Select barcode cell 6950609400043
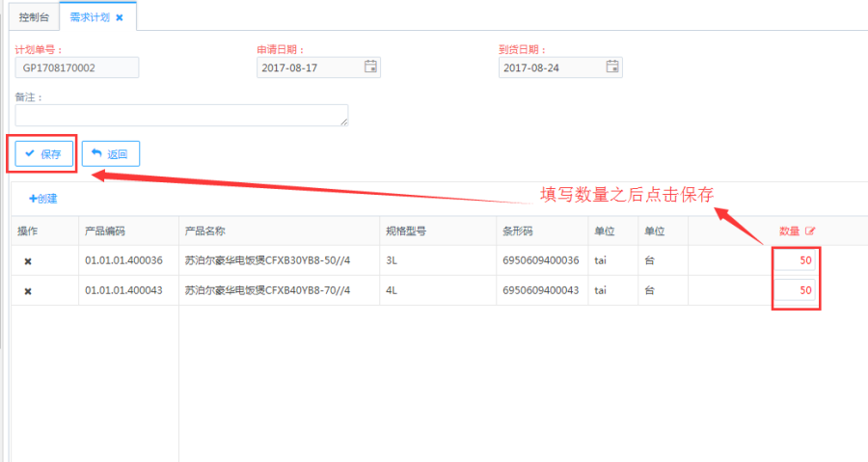This screenshot has height=462, width=868. tap(541, 290)
